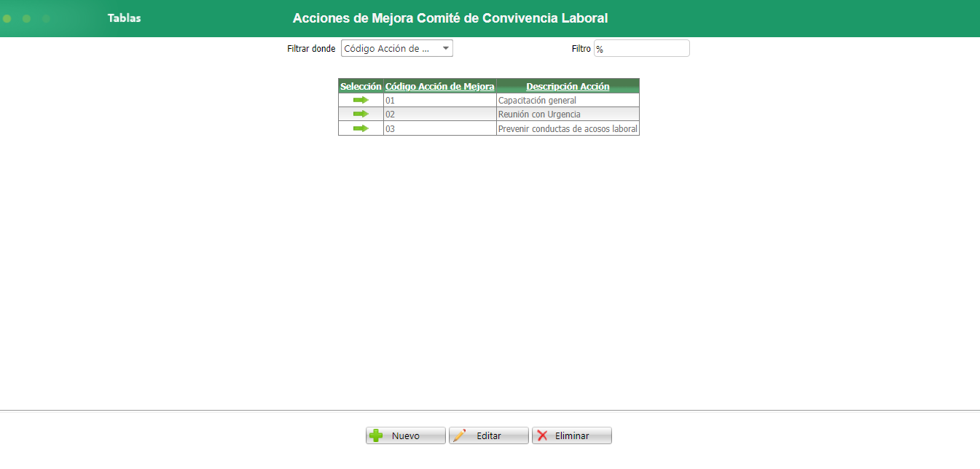Select the arrow icon beside Reunión con Urgencia
Image resolution: width=980 pixels, height=469 pixels.
click(360, 114)
